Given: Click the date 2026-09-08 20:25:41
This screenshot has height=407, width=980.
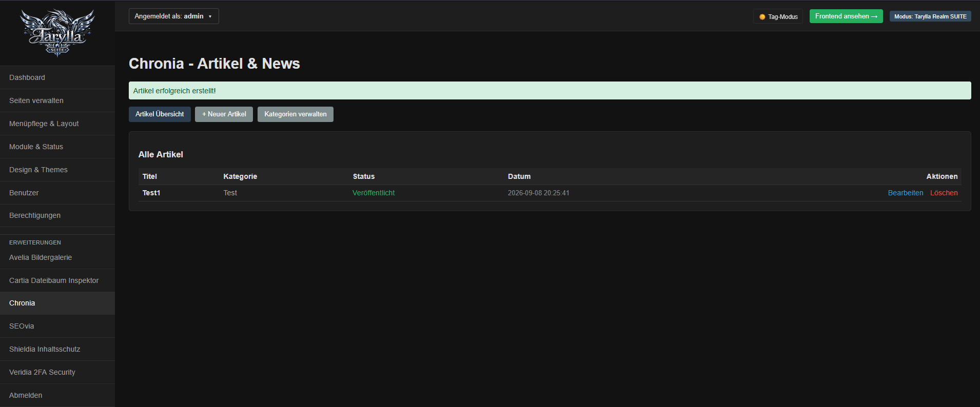Looking at the screenshot, I should (x=539, y=193).
